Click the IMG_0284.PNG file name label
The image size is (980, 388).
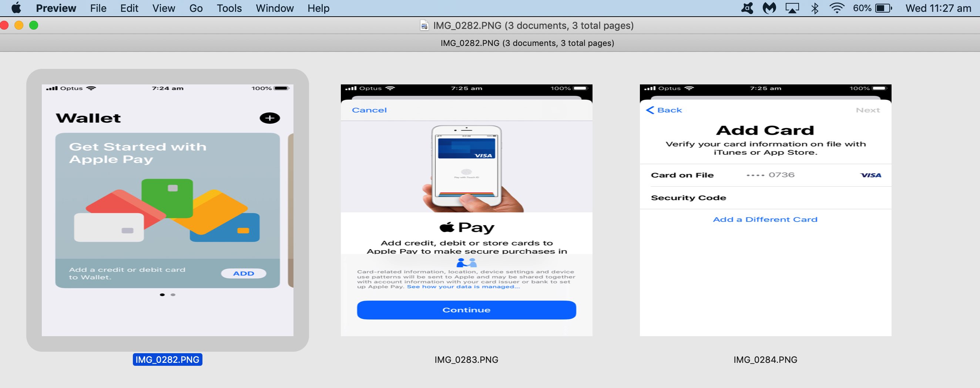pos(765,359)
